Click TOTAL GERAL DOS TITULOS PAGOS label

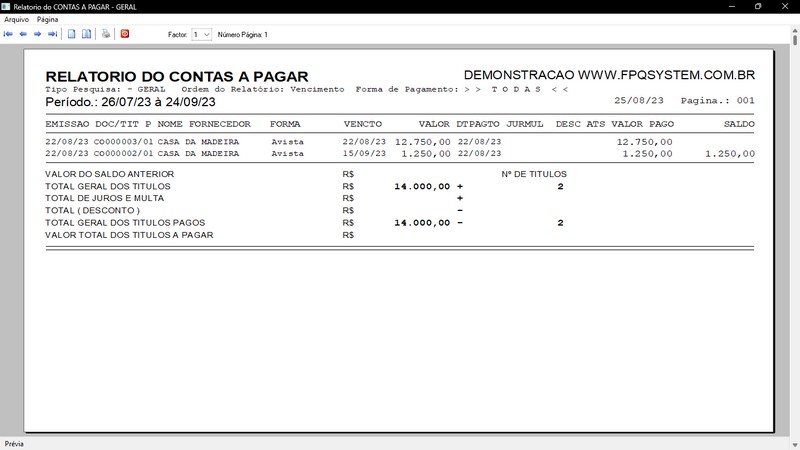click(x=125, y=223)
